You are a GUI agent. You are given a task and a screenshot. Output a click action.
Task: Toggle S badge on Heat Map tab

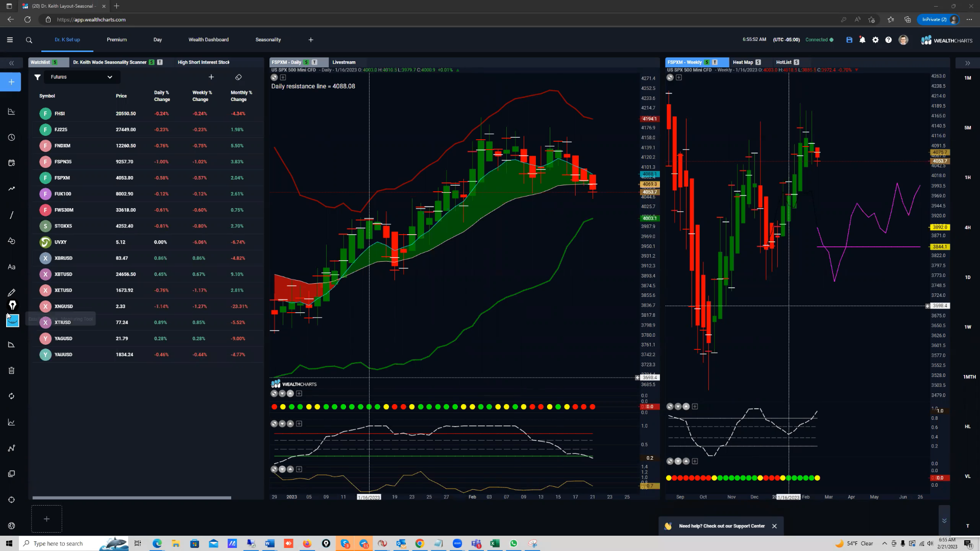pos(758,62)
